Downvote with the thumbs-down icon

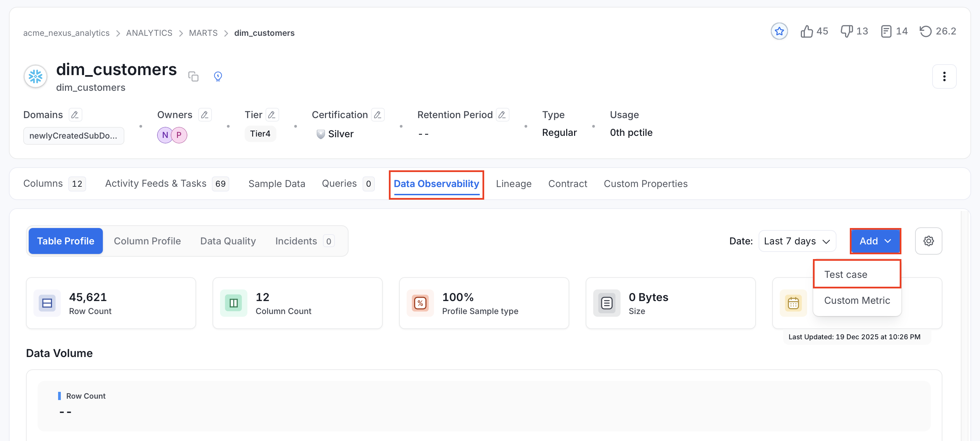pyautogui.click(x=846, y=31)
